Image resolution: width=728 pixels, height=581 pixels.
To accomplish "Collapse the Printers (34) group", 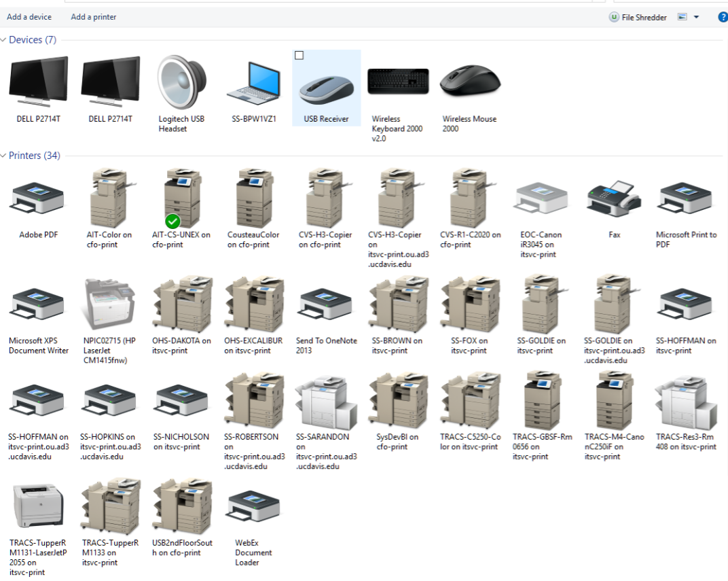I will click(3, 156).
